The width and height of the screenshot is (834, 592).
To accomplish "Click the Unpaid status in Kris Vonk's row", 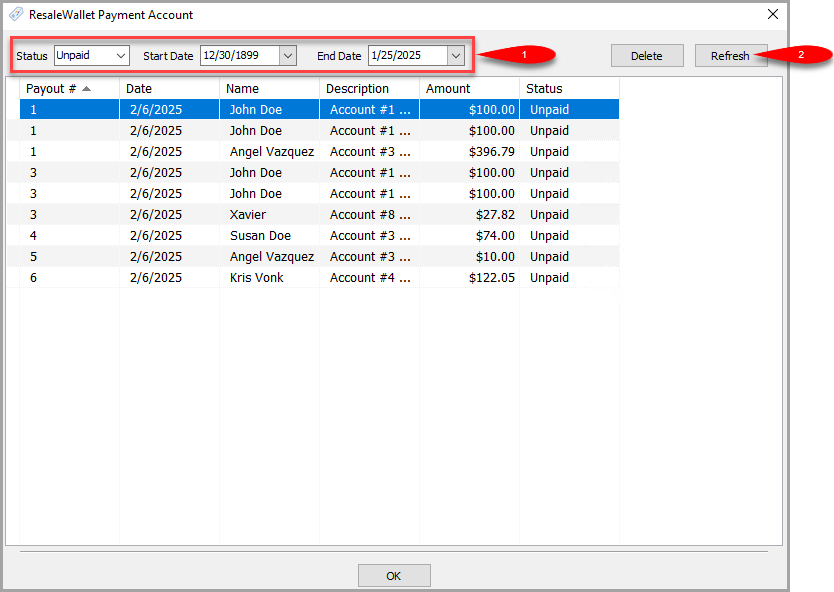I will [569, 278].
